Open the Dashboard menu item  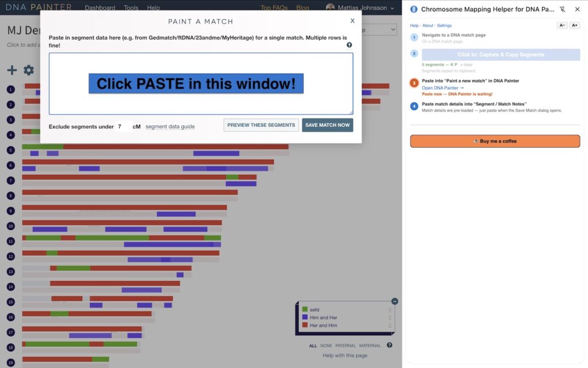[100, 8]
